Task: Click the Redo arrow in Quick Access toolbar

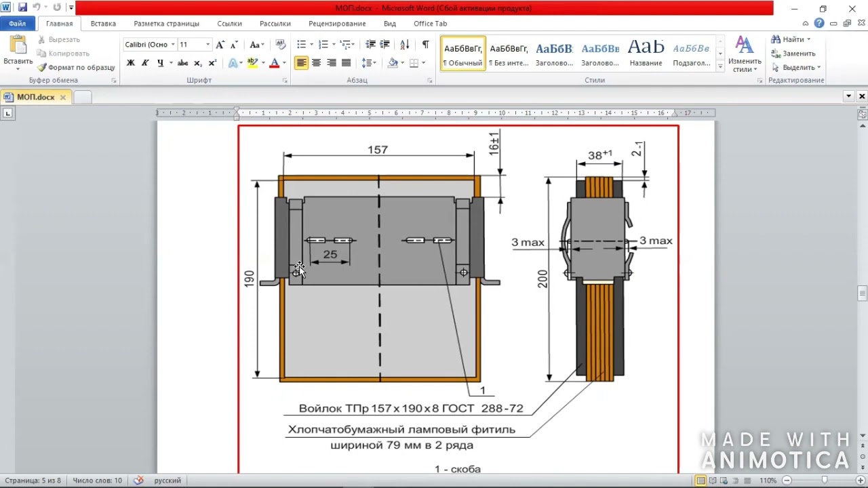Action: [57, 7]
